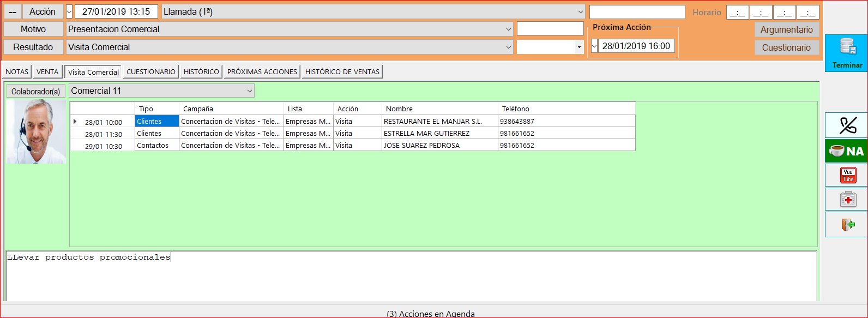Open the PRÓXIMAS ACCIONES tab
This screenshot has height=318, width=868.
tap(262, 71)
